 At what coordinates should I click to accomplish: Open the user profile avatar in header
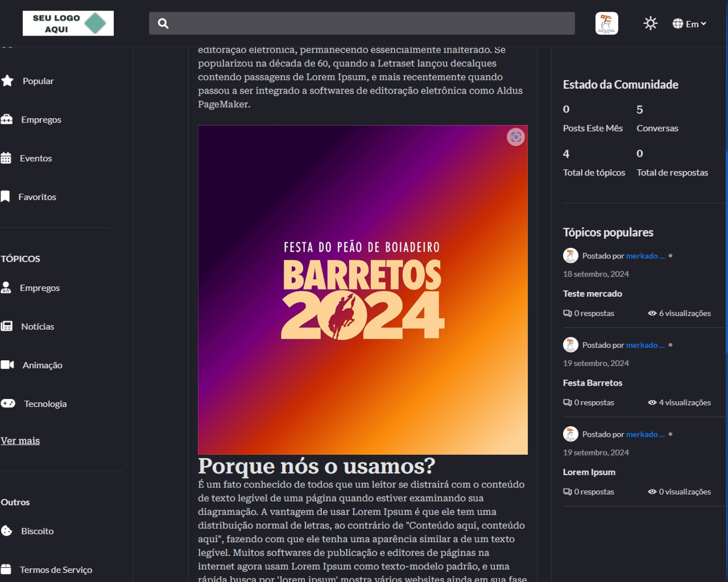(x=606, y=23)
